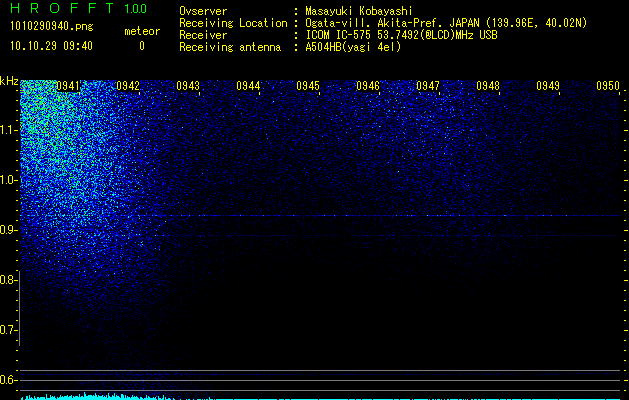Click the 0941 time marker
The image size is (629, 400).
(x=68, y=86)
